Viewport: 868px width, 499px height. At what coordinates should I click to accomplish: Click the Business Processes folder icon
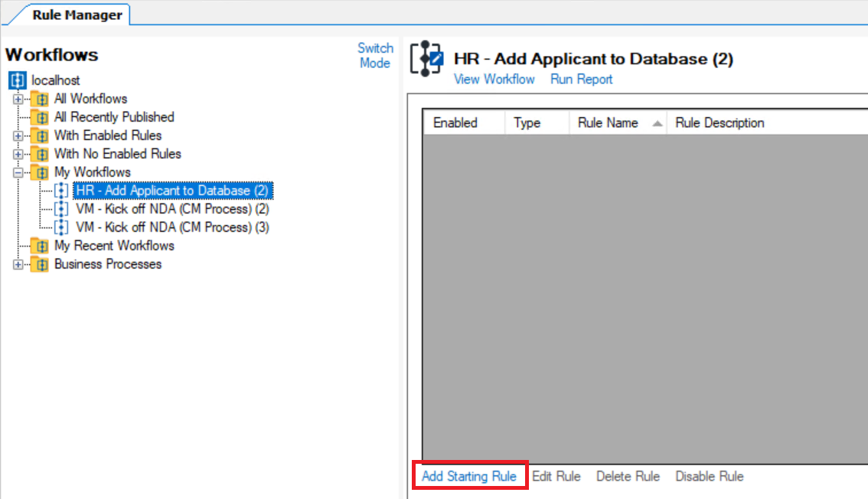(x=40, y=264)
